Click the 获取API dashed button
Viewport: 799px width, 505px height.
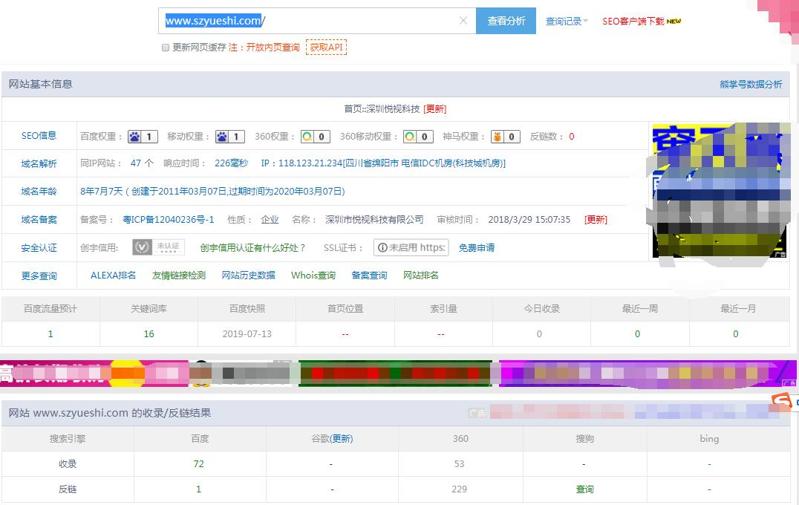[326, 47]
